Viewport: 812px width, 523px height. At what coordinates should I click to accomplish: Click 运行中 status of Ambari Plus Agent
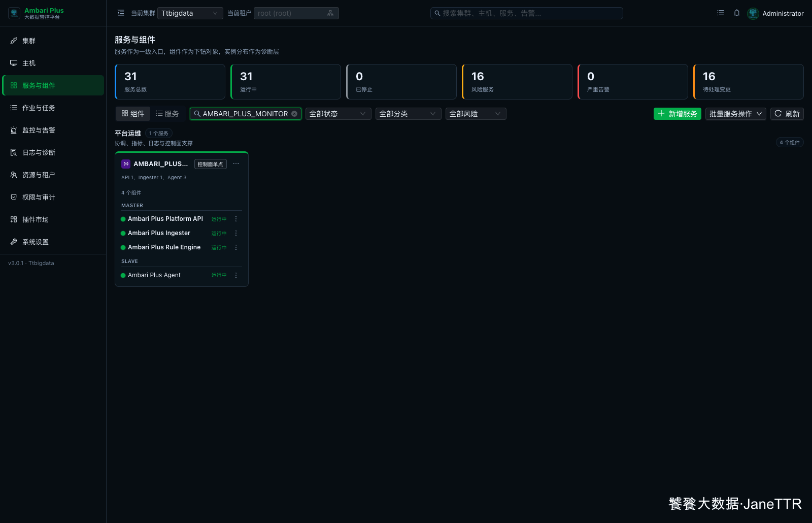219,275
